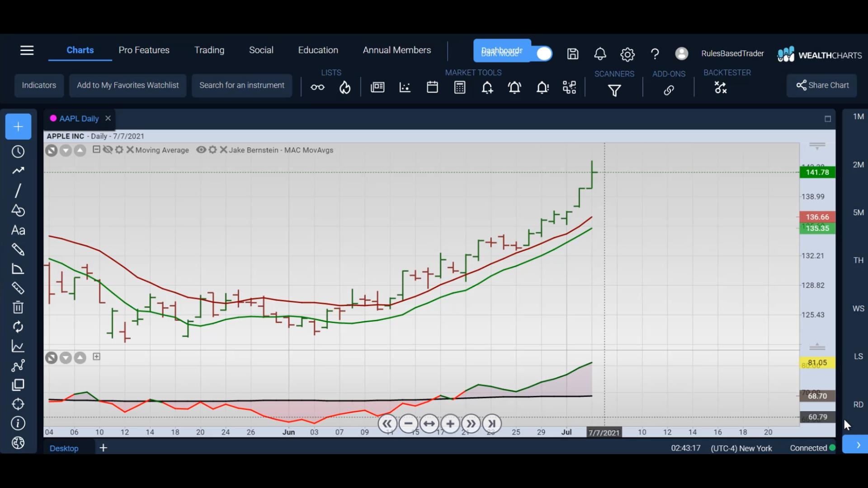Image resolution: width=868 pixels, height=488 pixels.
Task: Expand the lower indicator panel plus box
Action: 96,357
